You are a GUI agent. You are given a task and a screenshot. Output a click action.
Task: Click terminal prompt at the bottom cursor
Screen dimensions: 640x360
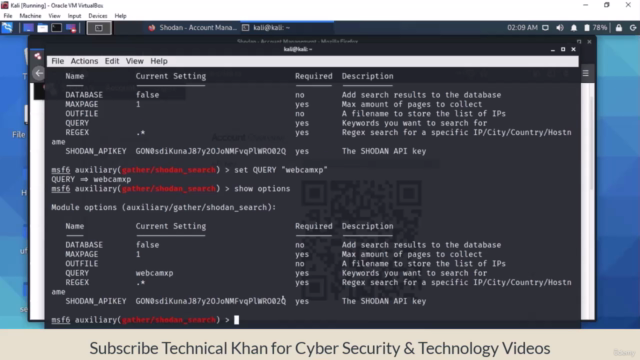(x=237, y=320)
